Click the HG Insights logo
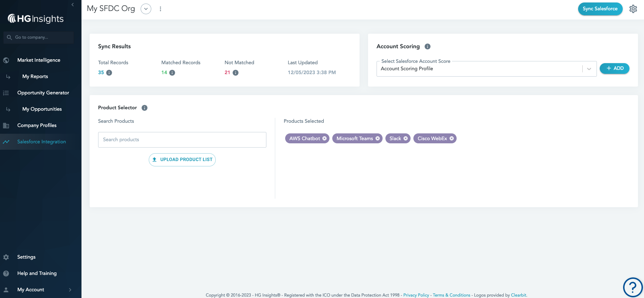The height and width of the screenshot is (298, 644). click(x=36, y=18)
